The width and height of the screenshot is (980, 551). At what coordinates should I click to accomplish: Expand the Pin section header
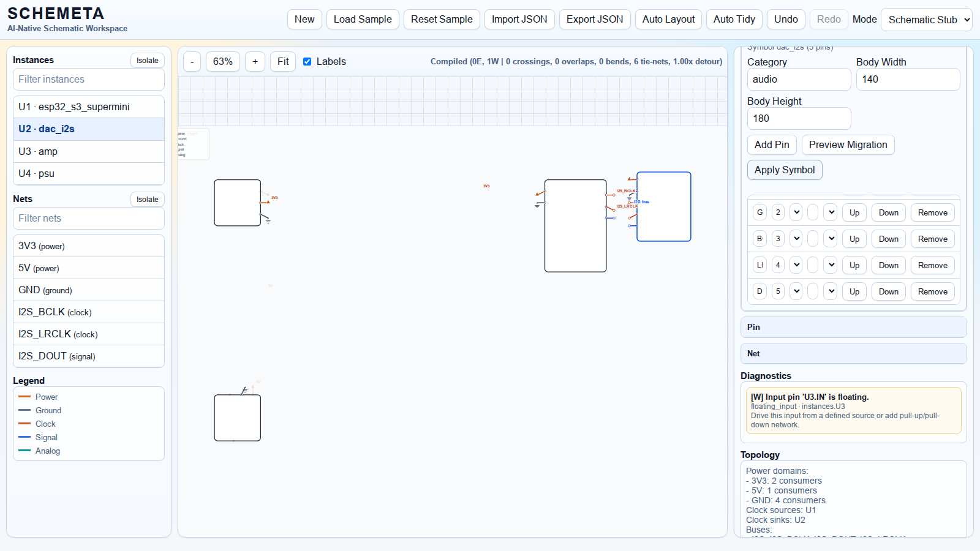pyautogui.click(x=853, y=327)
